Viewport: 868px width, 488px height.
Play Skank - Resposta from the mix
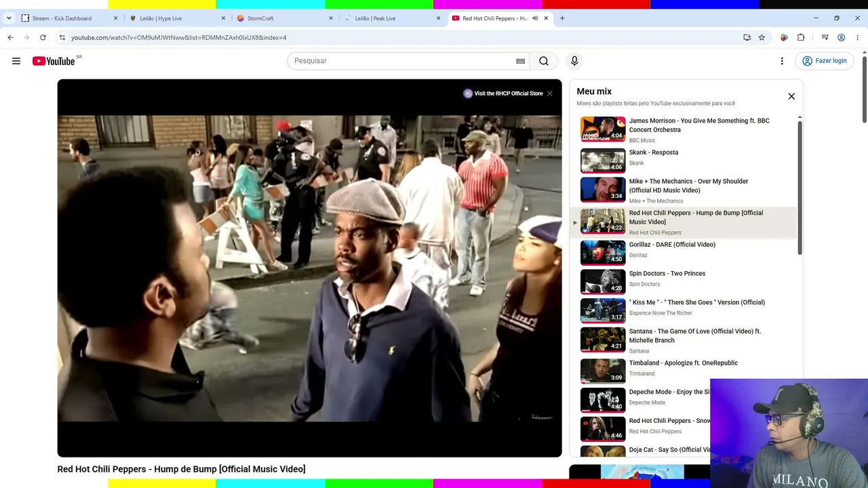pos(654,152)
